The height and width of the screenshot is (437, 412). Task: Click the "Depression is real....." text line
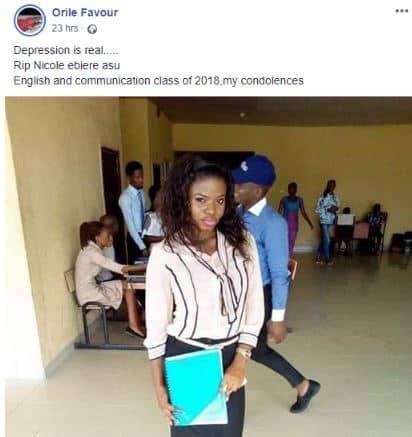click(66, 50)
